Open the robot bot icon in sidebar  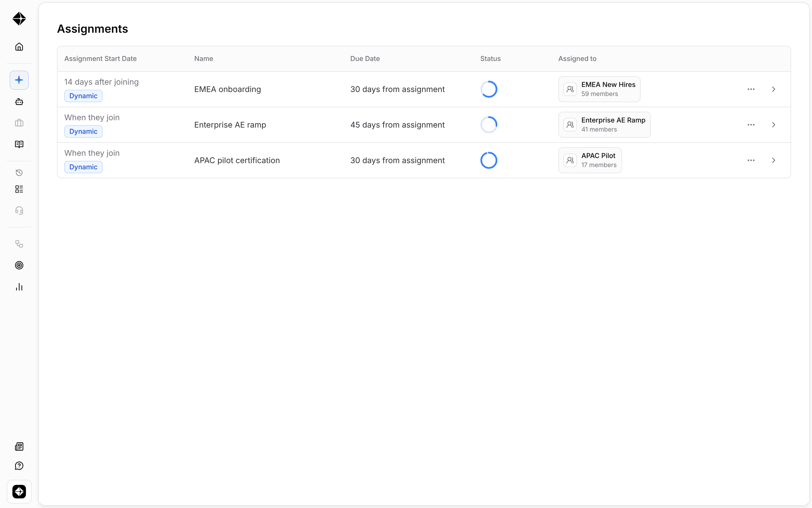tap(19, 102)
